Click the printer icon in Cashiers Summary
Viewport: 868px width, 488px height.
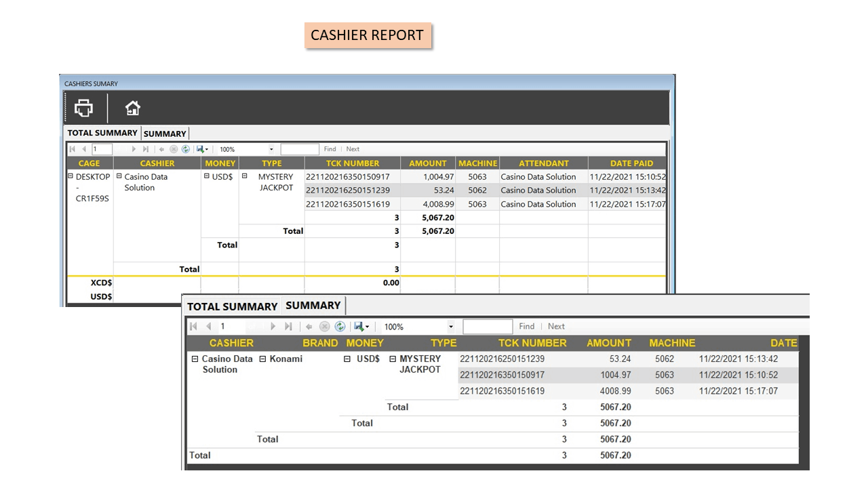83,108
